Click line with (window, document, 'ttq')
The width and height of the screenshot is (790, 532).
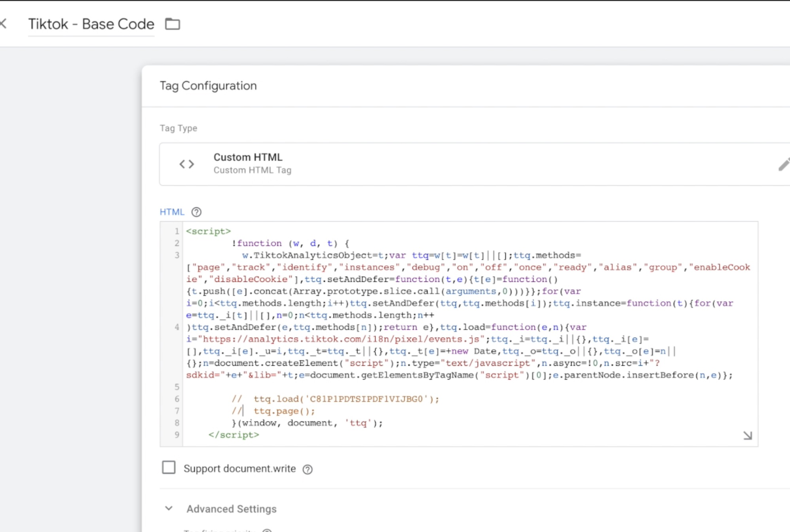coord(307,423)
